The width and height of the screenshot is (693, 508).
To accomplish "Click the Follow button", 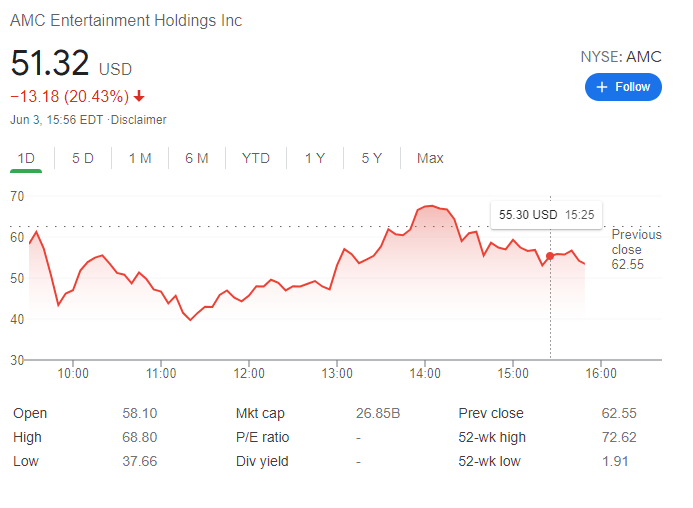I will tap(623, 87).
